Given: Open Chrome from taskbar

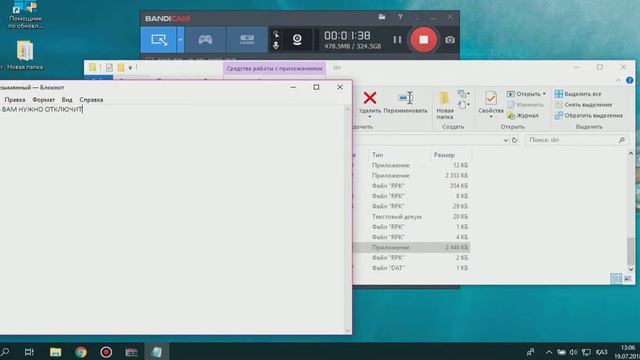Looking at the screenshot, I should pyautogui.click(x=81, y=352).
